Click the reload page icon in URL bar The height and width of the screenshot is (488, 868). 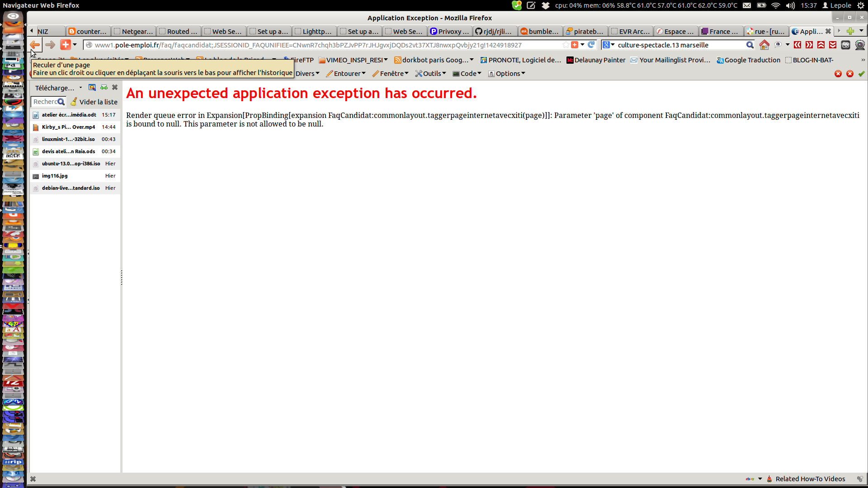591,45
